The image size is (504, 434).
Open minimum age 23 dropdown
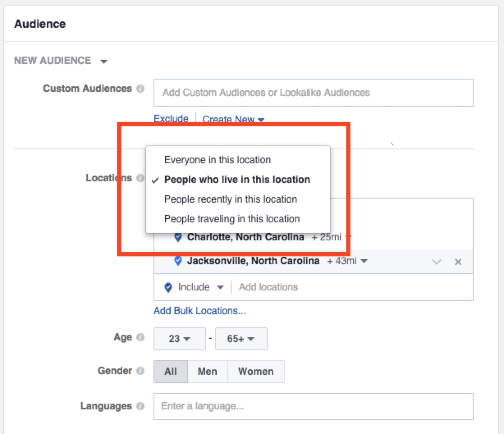point(179,339)
